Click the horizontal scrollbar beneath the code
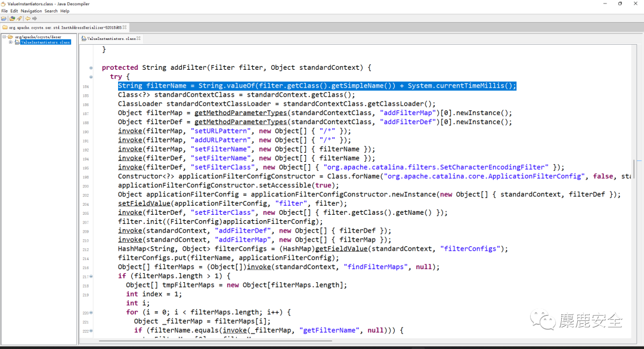The image size is (644, 349). tap(215, 341)
